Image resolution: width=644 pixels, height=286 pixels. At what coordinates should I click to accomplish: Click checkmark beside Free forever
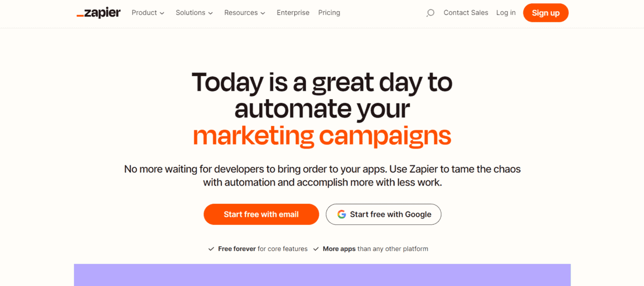click(211, 249)
